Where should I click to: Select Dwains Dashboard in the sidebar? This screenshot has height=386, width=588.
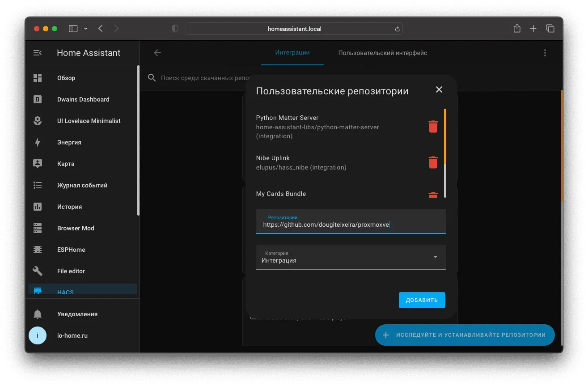click(x=82, y=99)
